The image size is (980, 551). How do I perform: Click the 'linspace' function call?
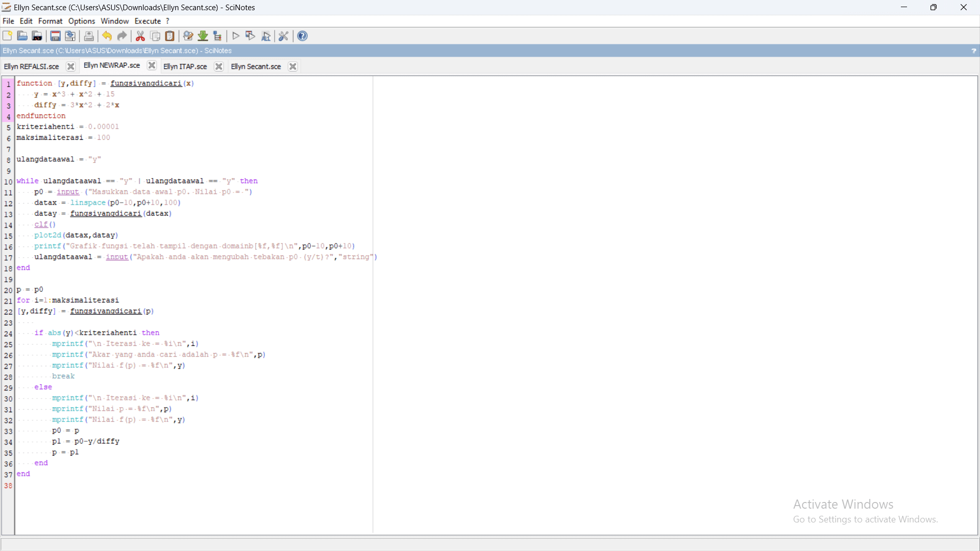88,203
